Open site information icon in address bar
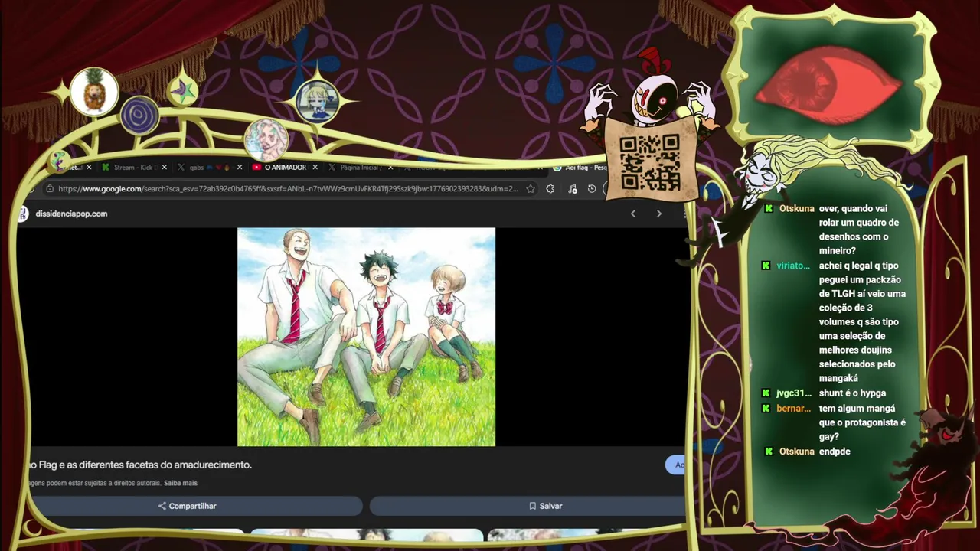The width and height of the screenshot is (980, 551). (50, 189)
